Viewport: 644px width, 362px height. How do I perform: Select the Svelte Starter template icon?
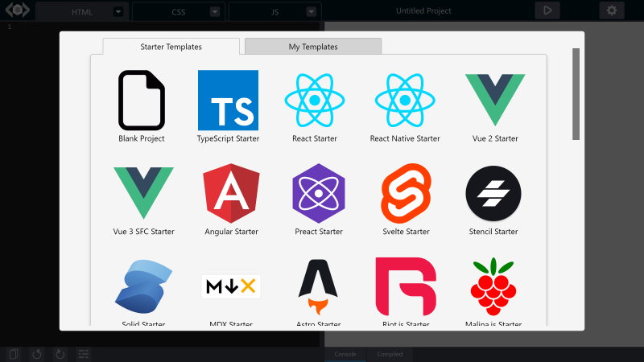click(406, 193)
